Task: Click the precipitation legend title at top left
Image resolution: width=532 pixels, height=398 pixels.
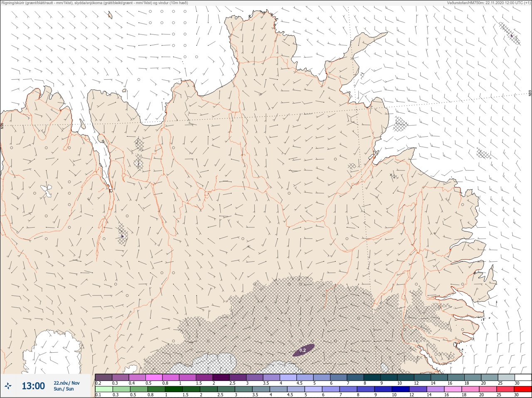Action: tap(94, 3)
